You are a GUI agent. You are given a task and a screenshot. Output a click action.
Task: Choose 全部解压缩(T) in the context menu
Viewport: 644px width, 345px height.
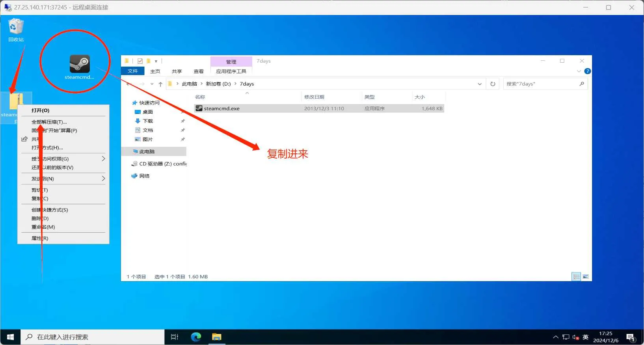[x=49, y=122]
